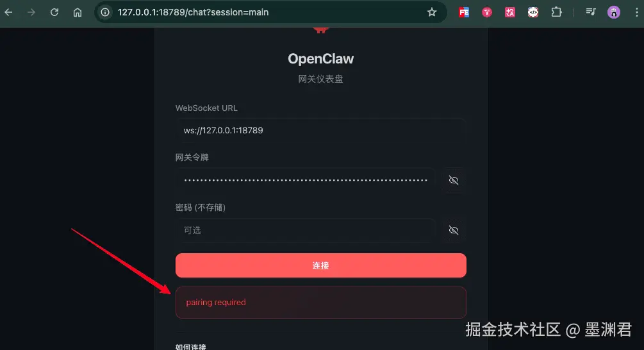Open the white code-bracket extension icon
This screenshot has width=644, height=350.
(533, 12)
